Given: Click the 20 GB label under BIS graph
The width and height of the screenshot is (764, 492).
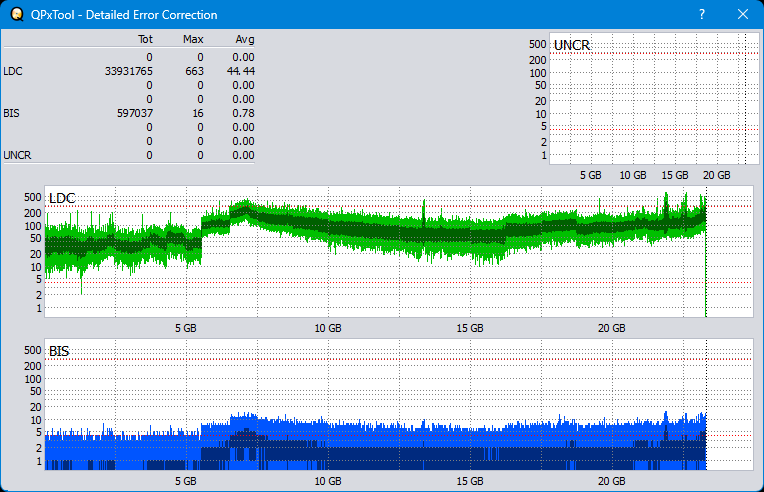Looking at the screenshot, I should click(x=611, y=481).
